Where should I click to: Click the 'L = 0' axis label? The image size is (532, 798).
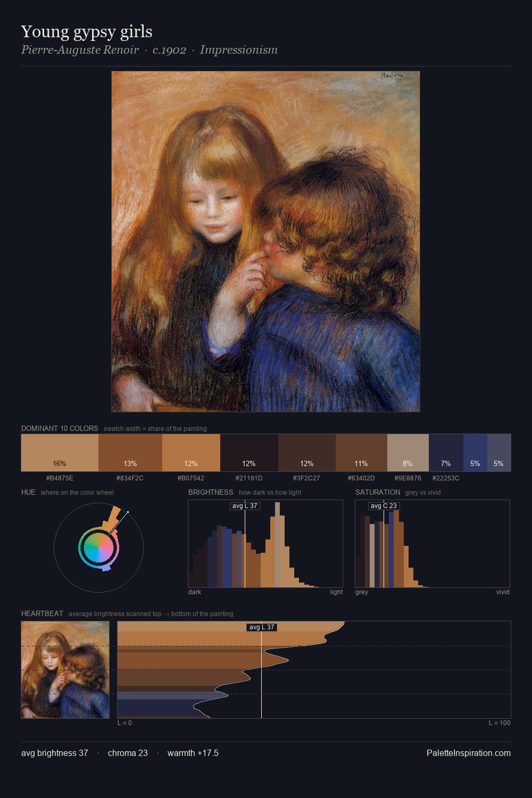pyautogui.click(x=124, y=723)
